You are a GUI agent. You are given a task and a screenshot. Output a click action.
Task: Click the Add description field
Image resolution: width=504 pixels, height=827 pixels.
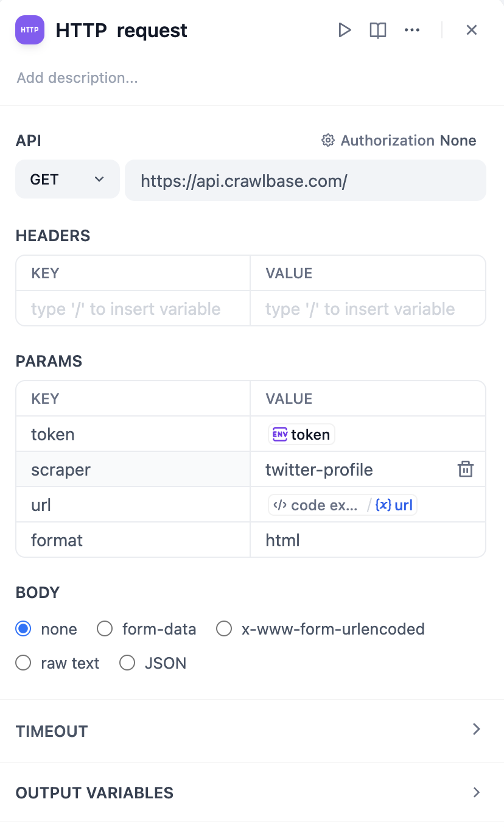(77, 78)
